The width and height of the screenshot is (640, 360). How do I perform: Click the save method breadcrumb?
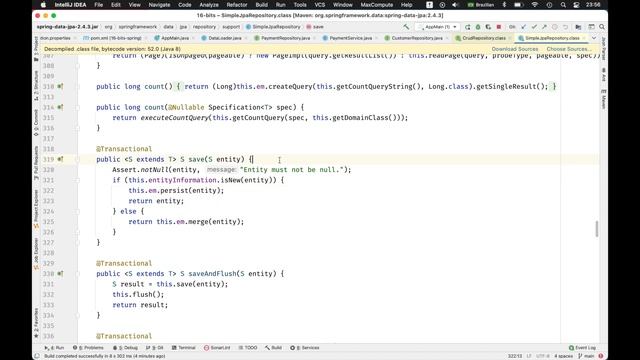pos(315,27)
